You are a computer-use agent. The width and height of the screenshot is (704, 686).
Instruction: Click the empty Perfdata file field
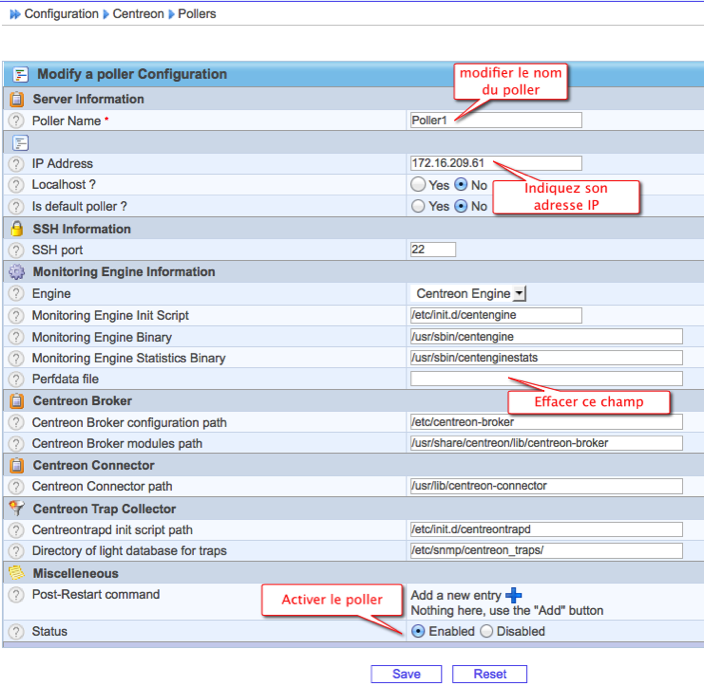click(x=546, y=379)
